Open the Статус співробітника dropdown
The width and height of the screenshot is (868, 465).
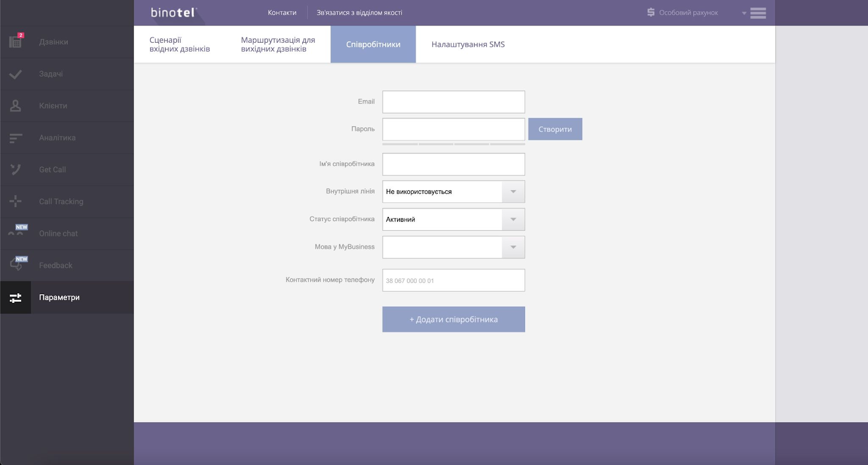tap(454, 219)
